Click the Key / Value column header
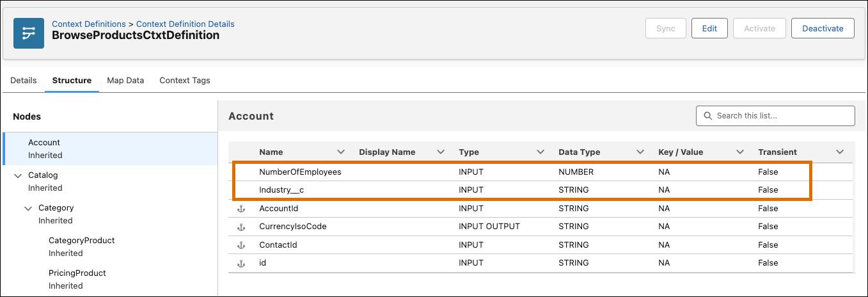Viewport: 868px width, 297px height. (681, 152)
